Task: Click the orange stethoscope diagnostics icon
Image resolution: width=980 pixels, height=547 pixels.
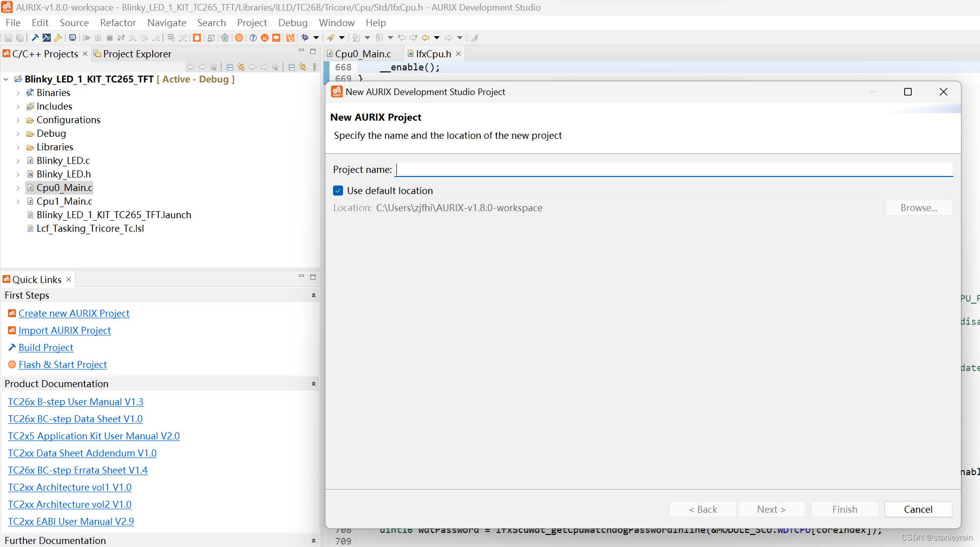Action: pyautogui.click(x=290, y=38)
